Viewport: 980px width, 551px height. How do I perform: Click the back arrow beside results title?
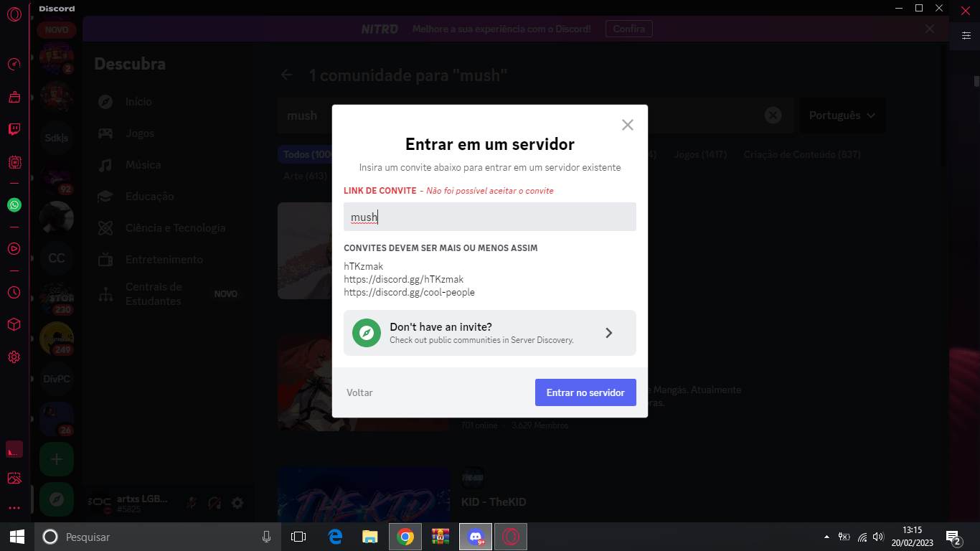point(286,75)
